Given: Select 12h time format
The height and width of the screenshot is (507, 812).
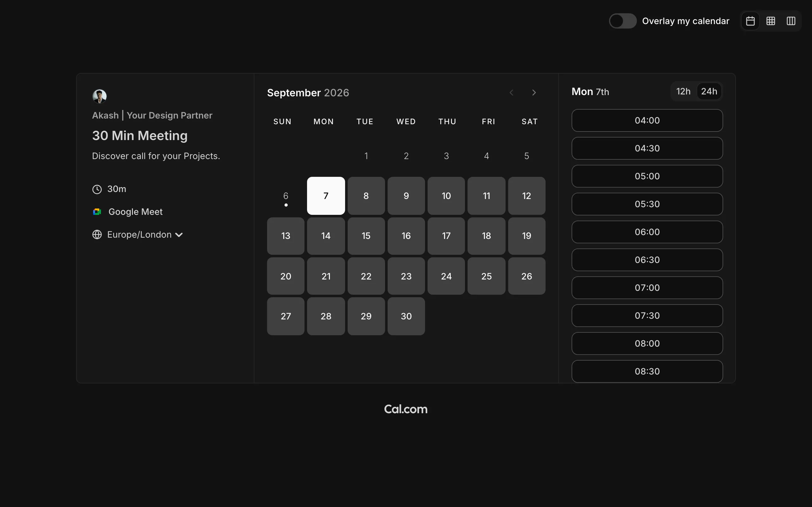Looking at the screenshot, I should tap(683, 91).
